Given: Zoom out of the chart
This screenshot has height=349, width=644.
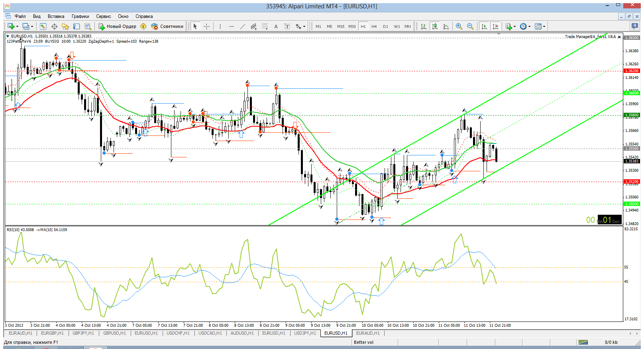Looking at the screenshot, I should coord(470,26).
